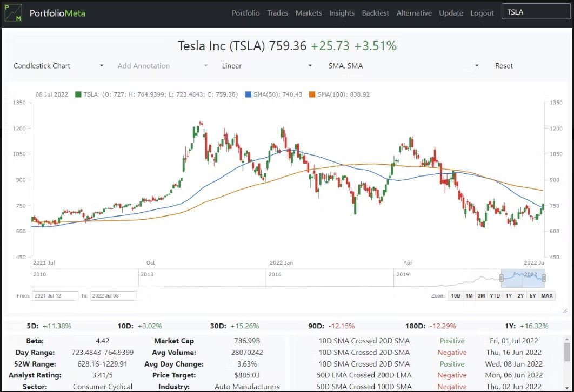Click the Sector value Consumer Cyclical
The height and width of the screenshot is (392, 574).
pyautogui.click(x=103, y=387)
